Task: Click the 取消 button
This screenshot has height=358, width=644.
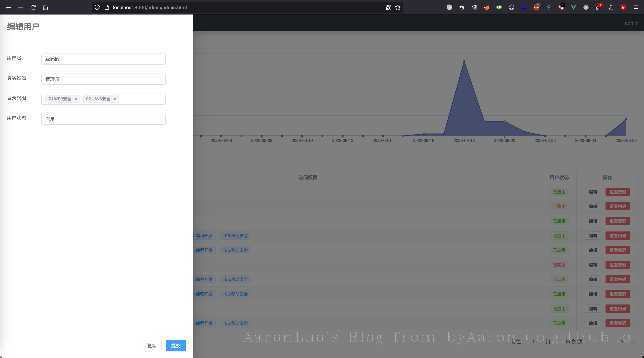Action: [151, 346]
